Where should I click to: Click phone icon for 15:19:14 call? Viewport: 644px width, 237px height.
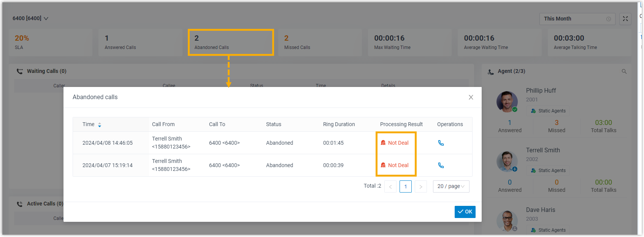coord(441,166)
